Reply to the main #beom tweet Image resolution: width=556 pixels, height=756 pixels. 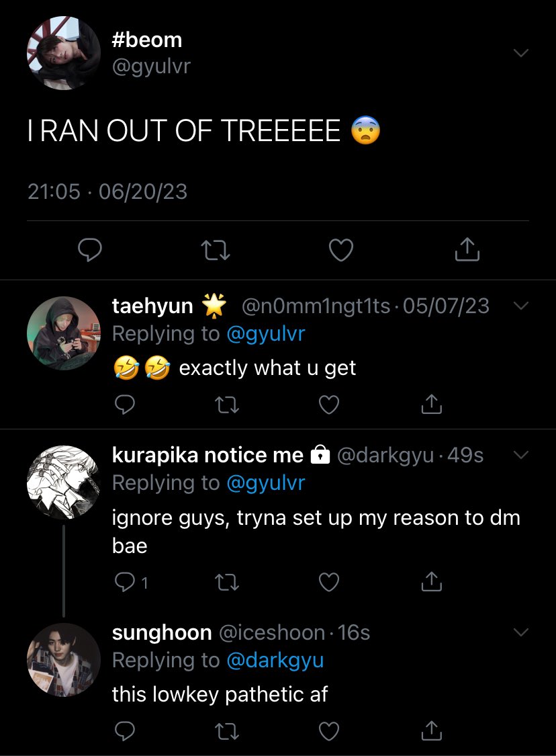(90, 250)
